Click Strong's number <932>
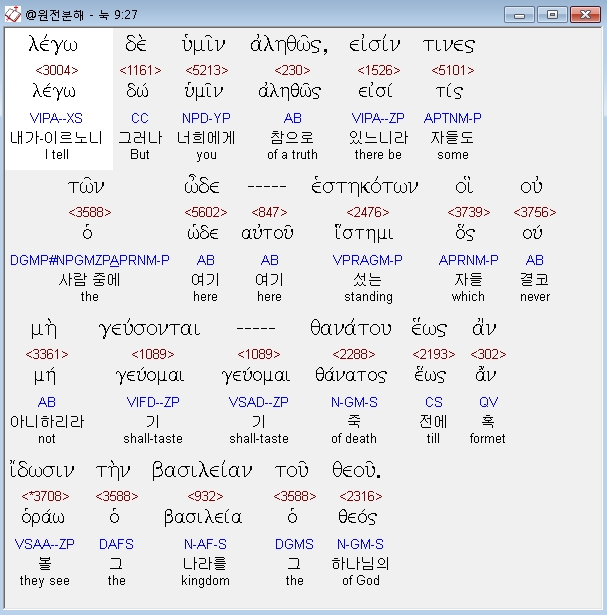This screenshot has height=615, width=607. click(205, 496)
